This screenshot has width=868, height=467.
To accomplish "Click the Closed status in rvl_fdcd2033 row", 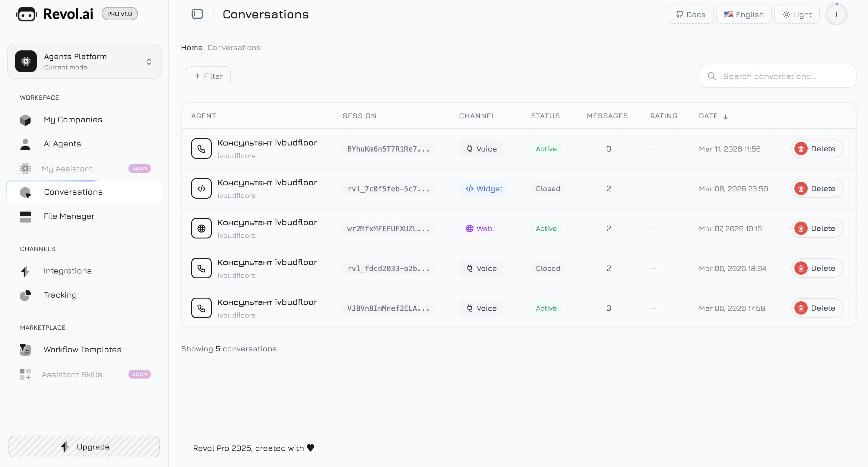I will point(548,268).
